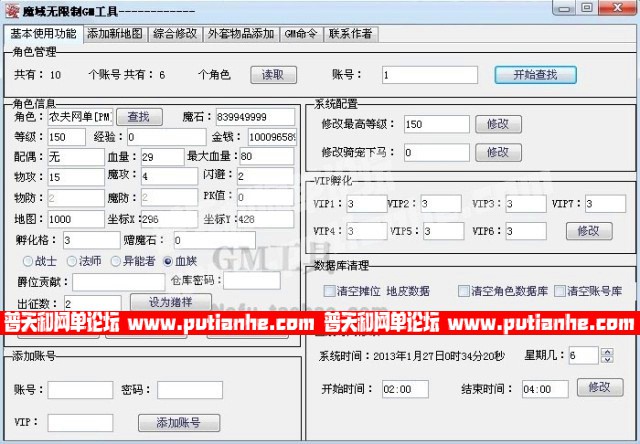Click 修改 button beside 结束时间
The image size is (640, 444).
coord(600,387)
